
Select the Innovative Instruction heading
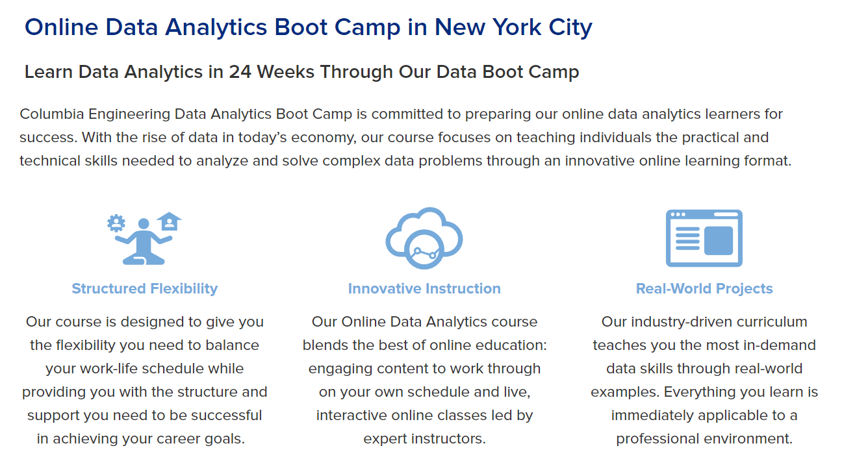[424, 289]
